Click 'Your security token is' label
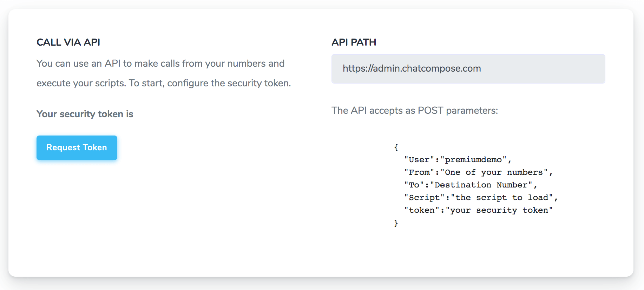The image size is (644, 290). click(x=85, y=114)
